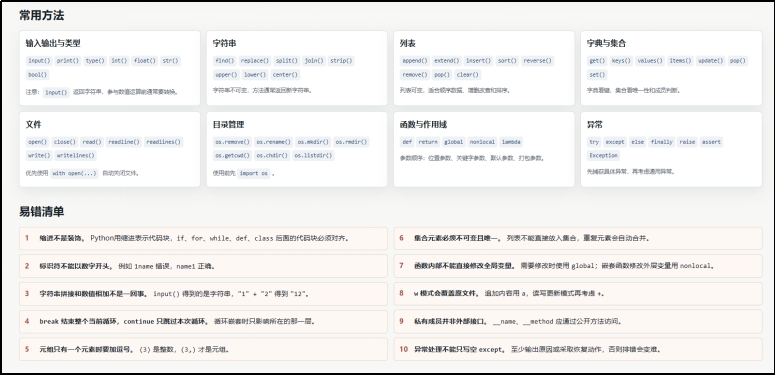The width and height of the screenshot is (775, 375).
Task: Click the remove() chip in 列表 card
Action: (415, 75)
